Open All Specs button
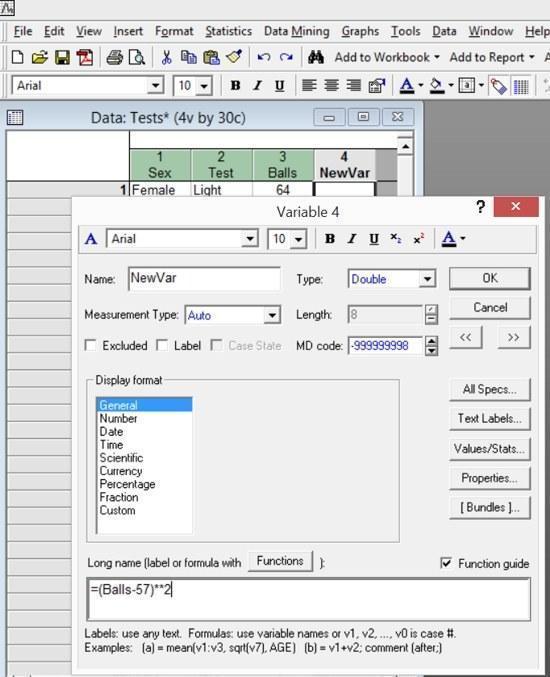 pos(490,389)
